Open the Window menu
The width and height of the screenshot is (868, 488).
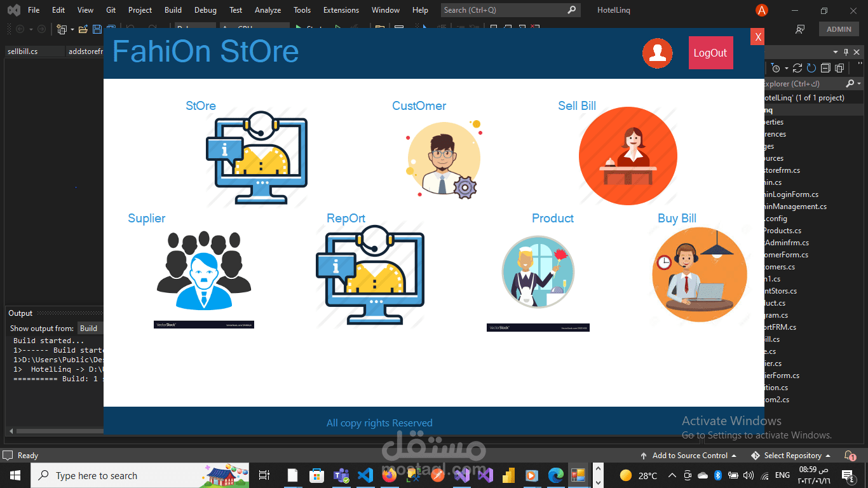click(x=386, y=10)
